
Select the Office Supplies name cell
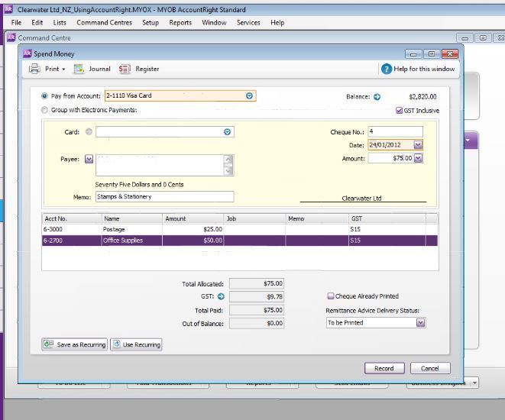coord(132,241)
